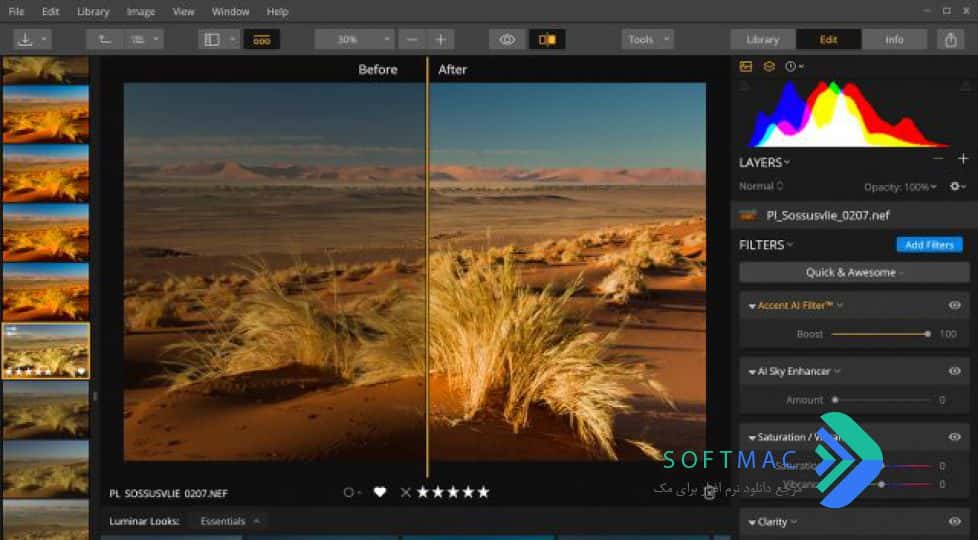Viewport: 978px width, 540px height.
Task: Click the side panel layout icon
Action: 212,39
